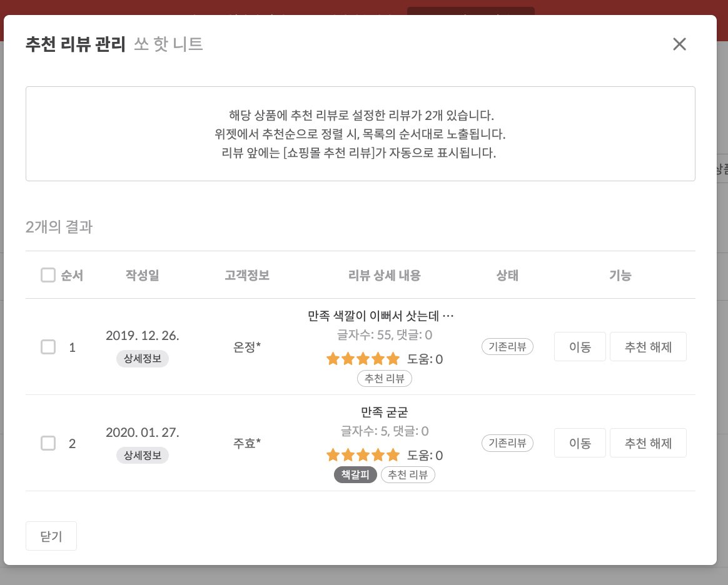
Task: Click 추천 리뷰 tag on second review
Action: coord(408,475)
